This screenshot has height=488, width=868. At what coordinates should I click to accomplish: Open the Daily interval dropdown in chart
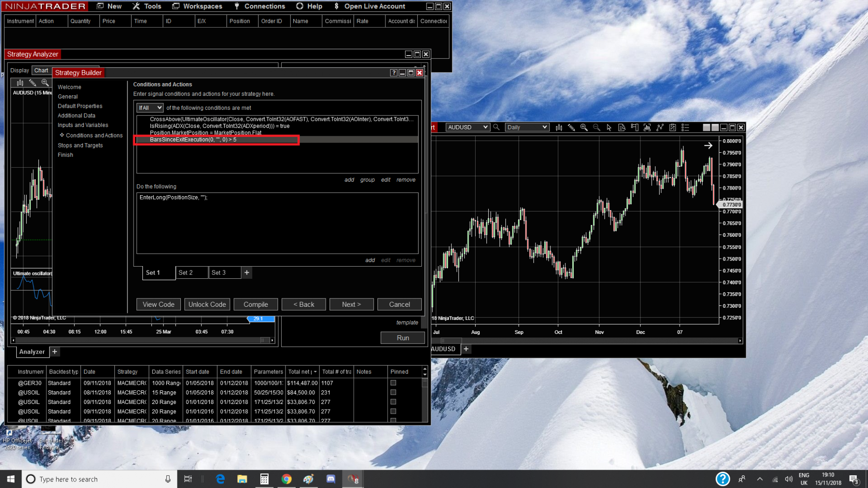pos(527,127)
